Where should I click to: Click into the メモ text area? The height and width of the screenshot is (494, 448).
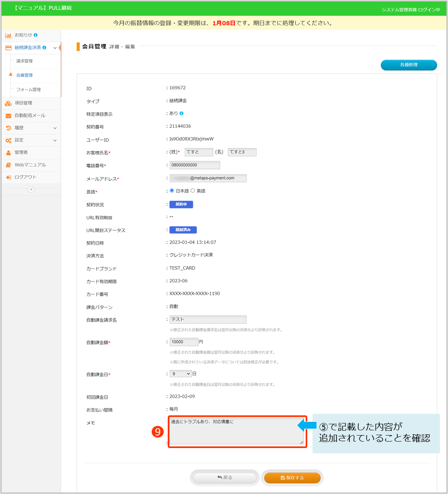[236, 431]
